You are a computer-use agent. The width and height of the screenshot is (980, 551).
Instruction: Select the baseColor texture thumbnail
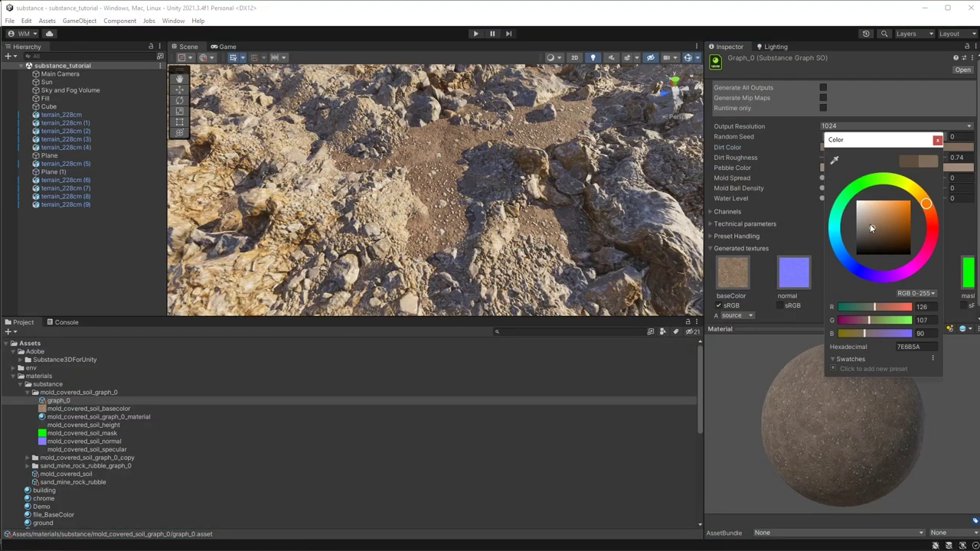[733, 272]
